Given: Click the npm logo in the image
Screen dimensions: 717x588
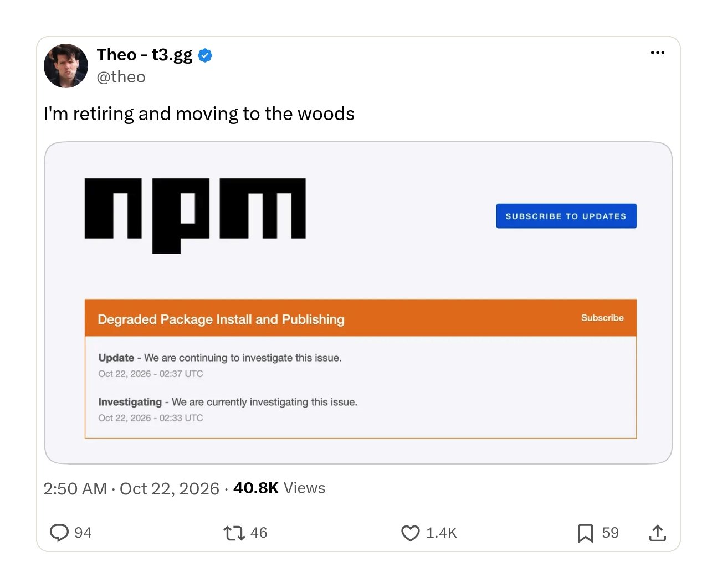Looking at the screenshot, I should coord(195,215).
